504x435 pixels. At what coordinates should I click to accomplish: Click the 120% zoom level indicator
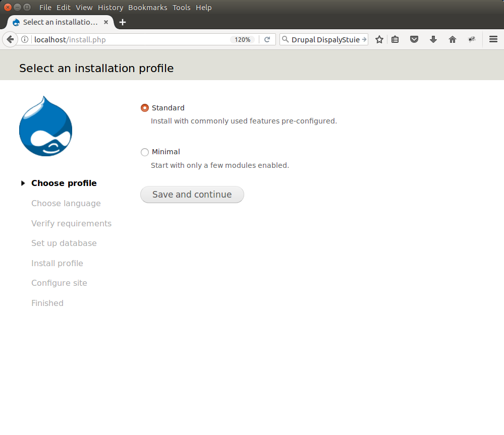242,39
